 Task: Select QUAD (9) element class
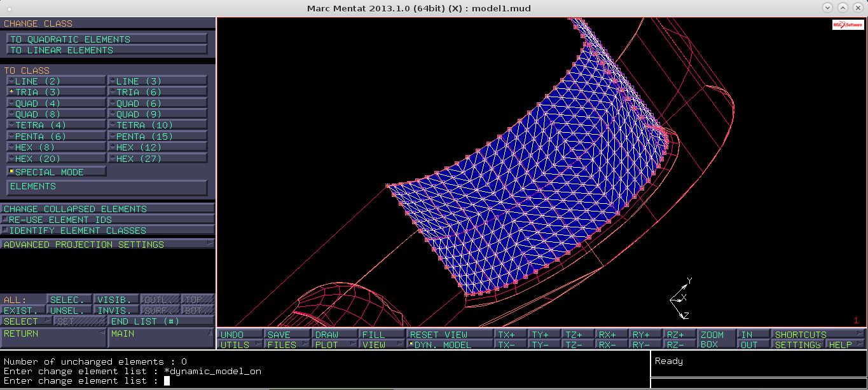click(x=157, y=114)
